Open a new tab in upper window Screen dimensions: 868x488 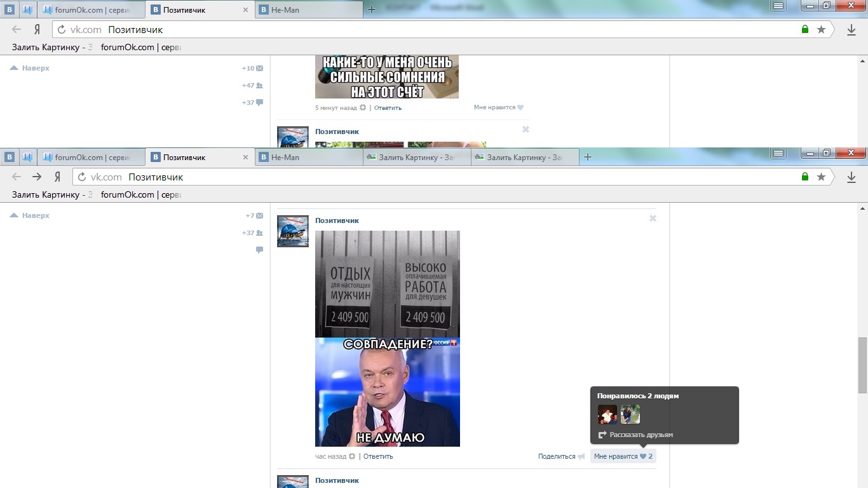(x=372, y=10)
